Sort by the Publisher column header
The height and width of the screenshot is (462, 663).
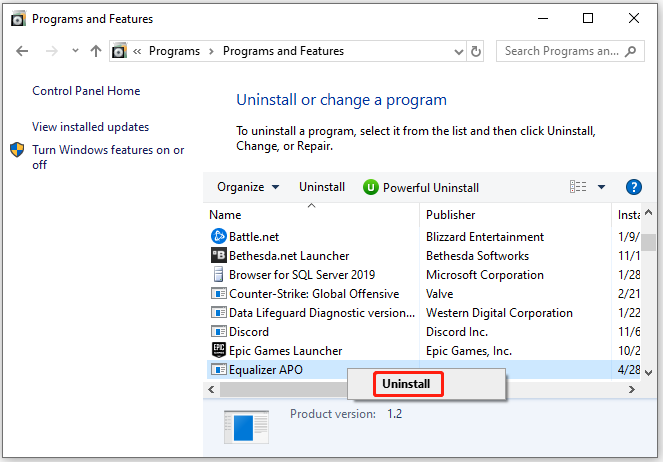(x=515, y=215)
